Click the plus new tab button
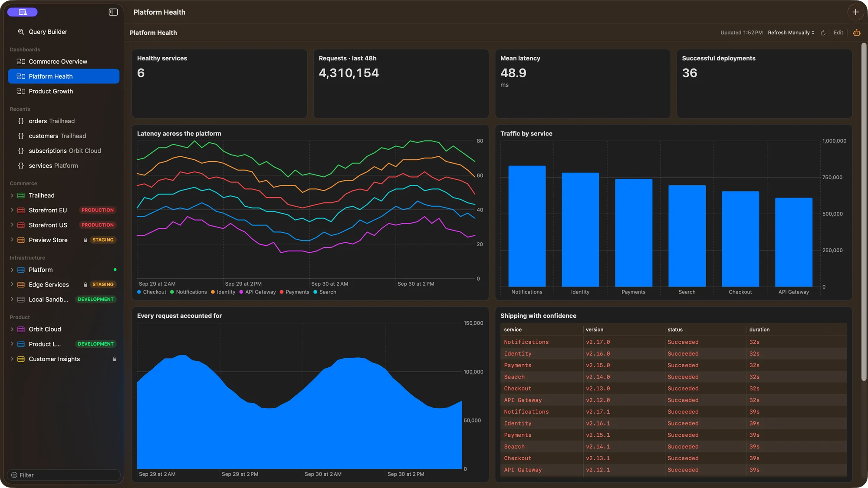868x488 pixels. click(x=855, y=12)
